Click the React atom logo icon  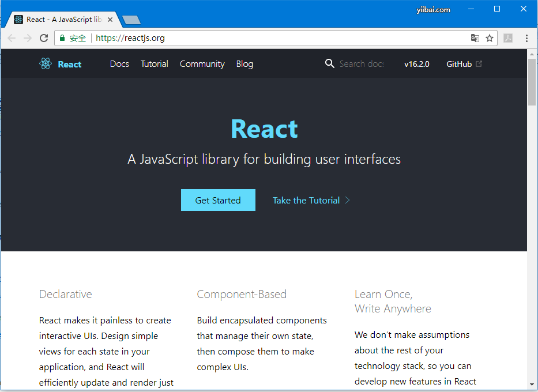pyautogui.click(x=46, y=63)
